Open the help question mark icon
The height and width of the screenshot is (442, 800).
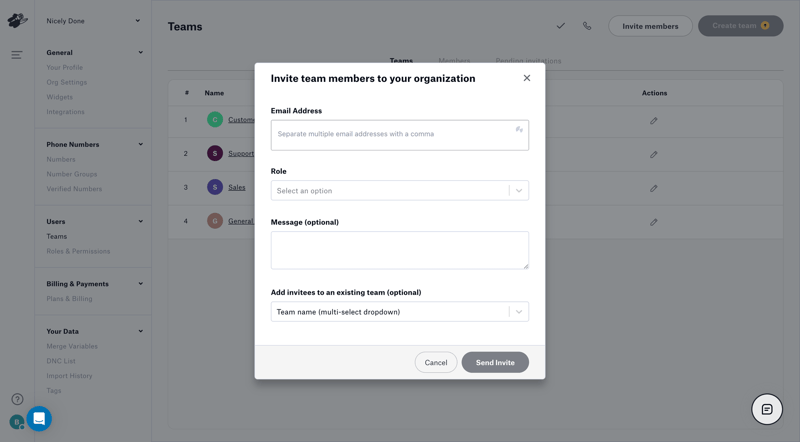click(17, 399)
